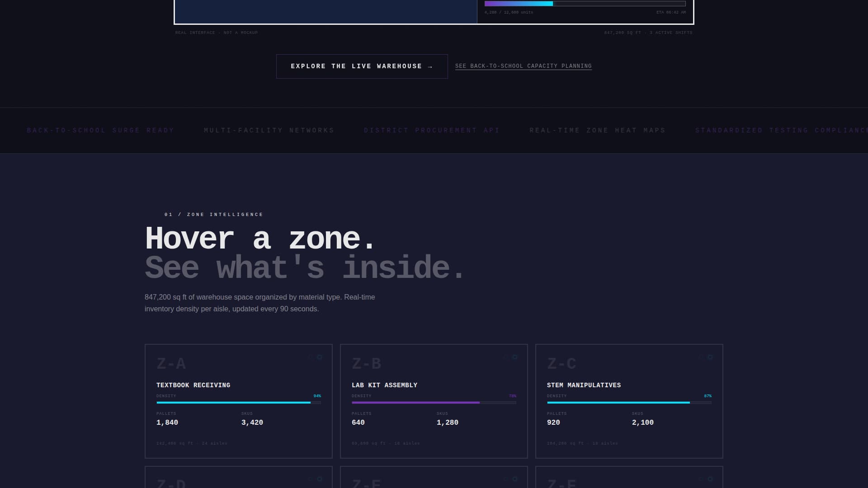Open the See Back-to-School Capacity Planning link
Image resolution: width=868 pixels, height=488 pixels.
click(x=523, y=66)
